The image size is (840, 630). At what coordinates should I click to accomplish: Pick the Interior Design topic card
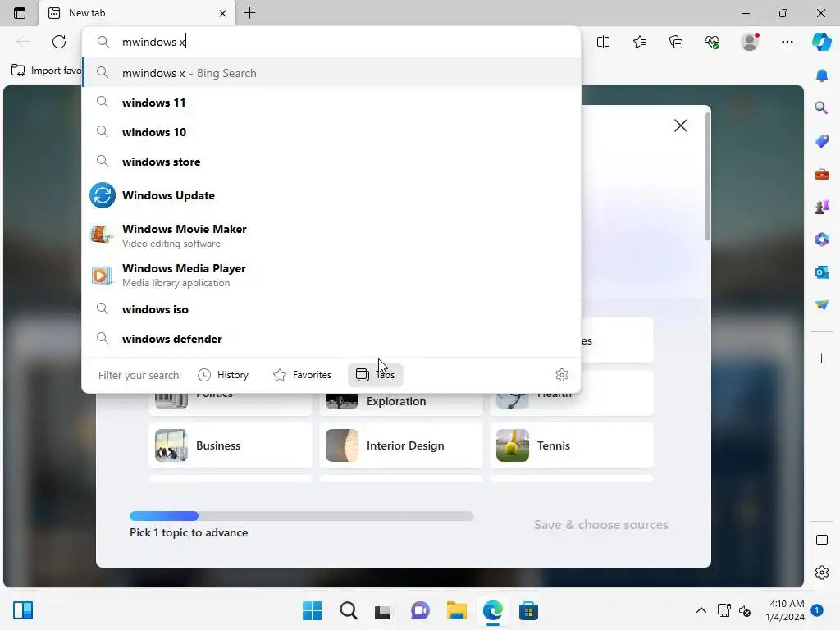point(400,445)
